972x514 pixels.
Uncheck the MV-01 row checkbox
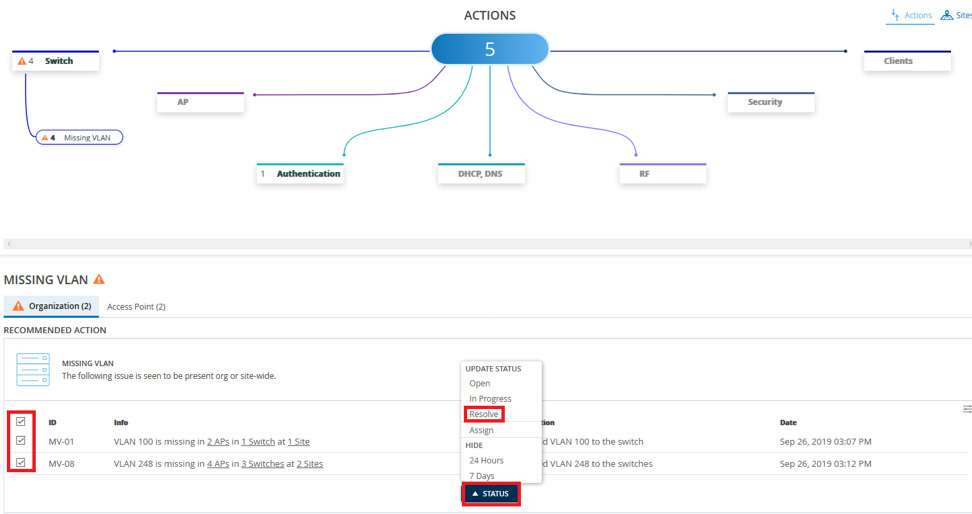pyautogui.click(x=21, y=441)
